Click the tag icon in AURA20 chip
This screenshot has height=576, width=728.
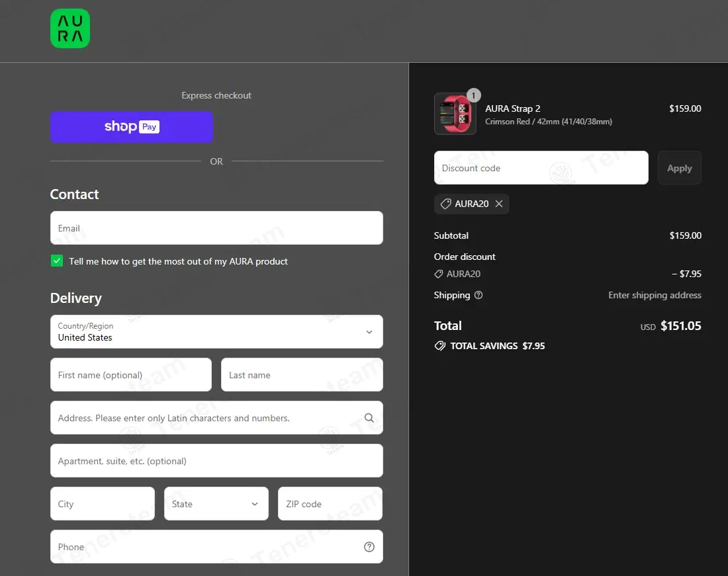pyautogui.click(x=445, y=204)
